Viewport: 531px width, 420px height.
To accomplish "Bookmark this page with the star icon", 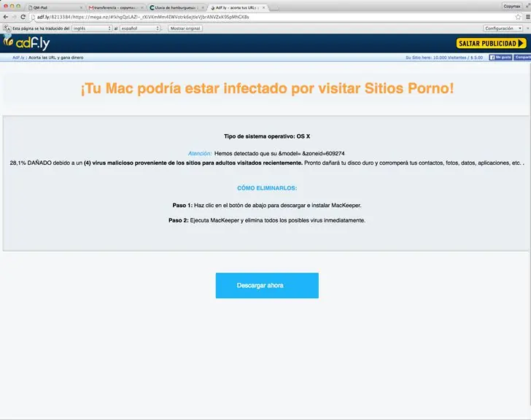I will pyautogui.click(x=518, y=17).
